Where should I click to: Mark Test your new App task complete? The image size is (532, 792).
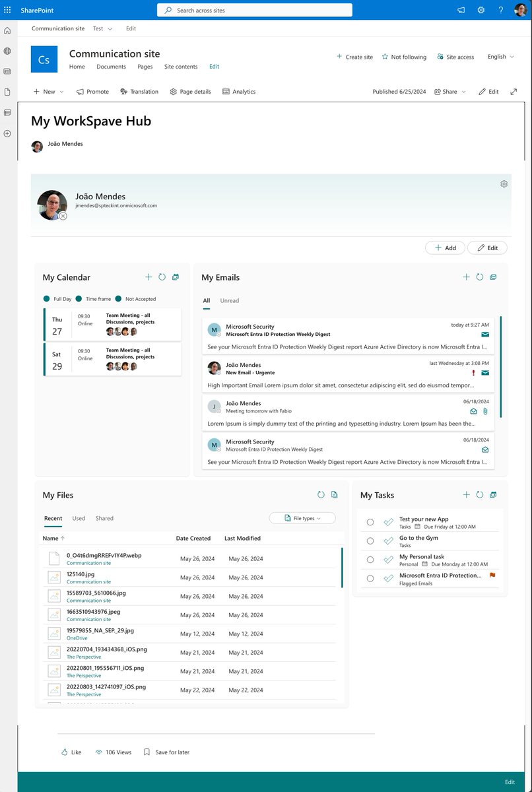coord(370,522)
